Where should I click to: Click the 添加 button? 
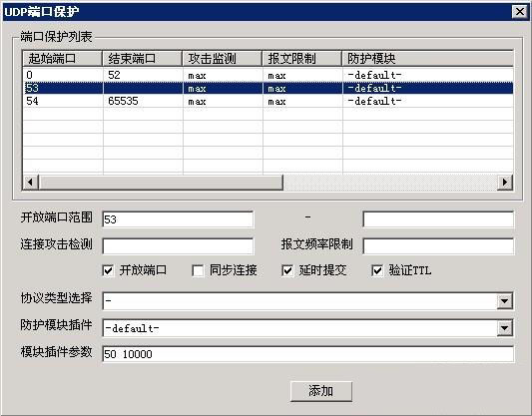tap(321, 391)
